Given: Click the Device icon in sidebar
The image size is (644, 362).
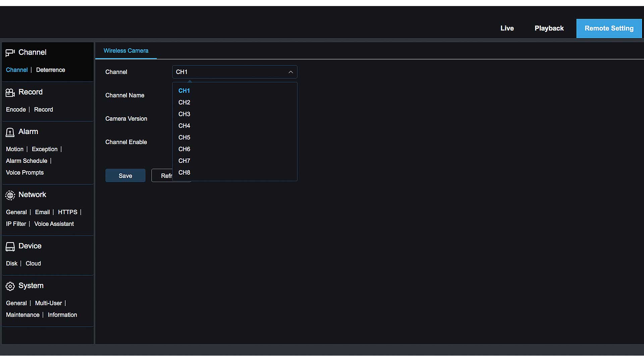Looking at the screenshot, I should [x=10, y=246].
